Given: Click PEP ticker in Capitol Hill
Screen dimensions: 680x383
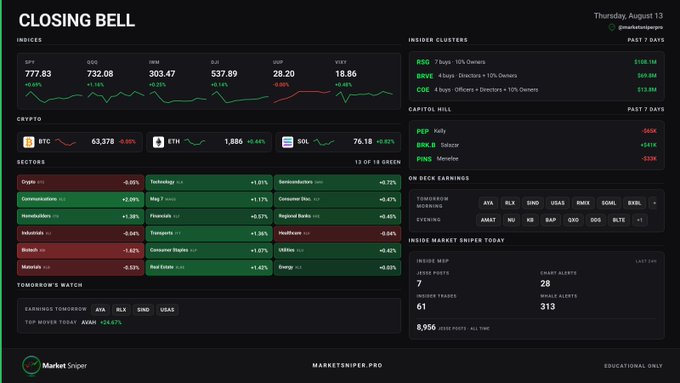Looking at the screenshot, I should pyautogui.click(x=422, y=131).
